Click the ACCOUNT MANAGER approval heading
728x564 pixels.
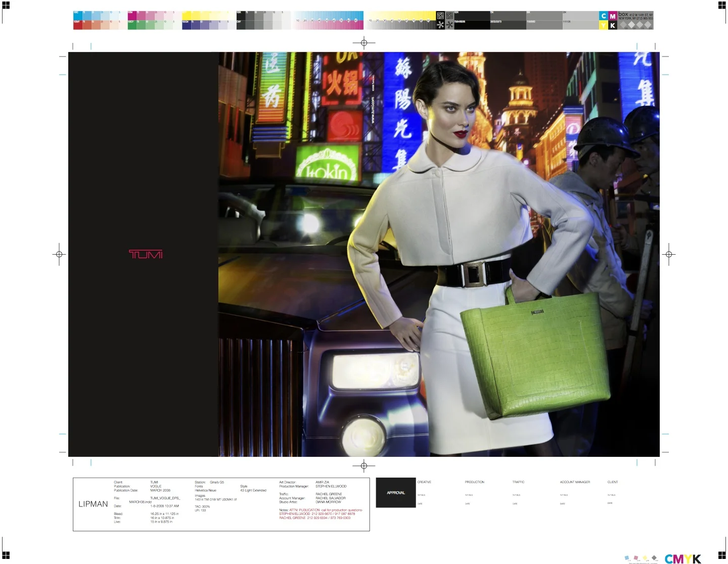click(x=575, y=482)
